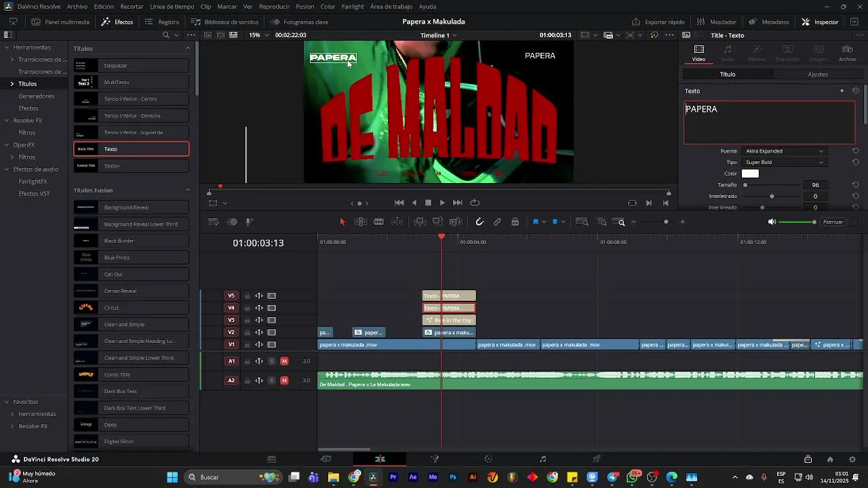Jump to the first frame
This screenshot has height=488, width=868.
pos(399,203)
